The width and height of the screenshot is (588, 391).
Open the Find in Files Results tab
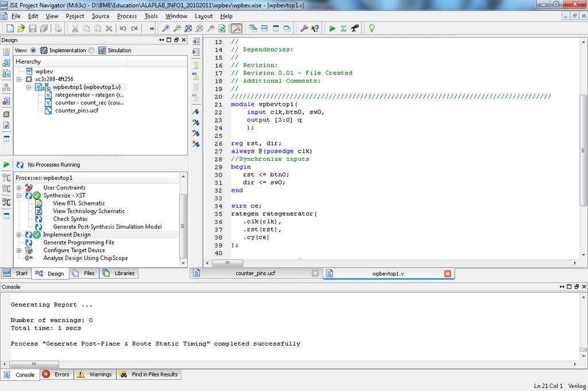coord(149,374)
